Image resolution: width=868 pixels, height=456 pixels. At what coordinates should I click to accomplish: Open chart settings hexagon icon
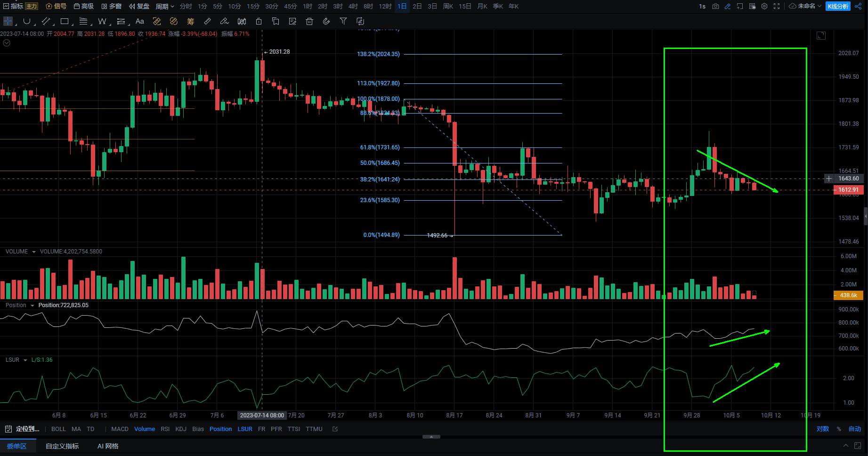(x=764, y=6)
